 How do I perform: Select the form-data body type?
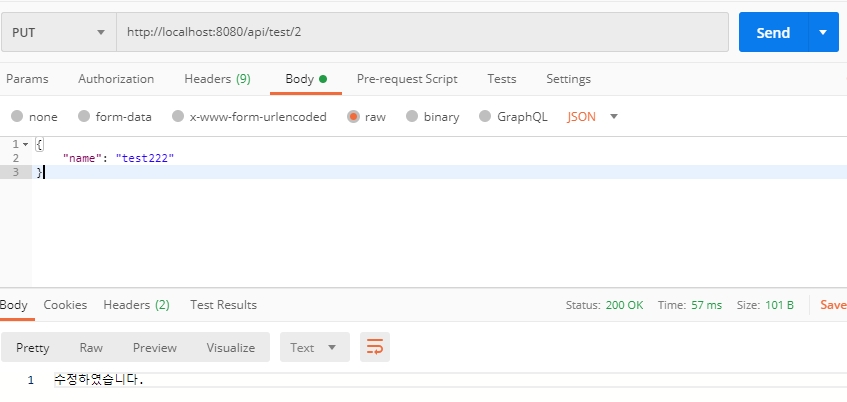(x=115, y=117)
